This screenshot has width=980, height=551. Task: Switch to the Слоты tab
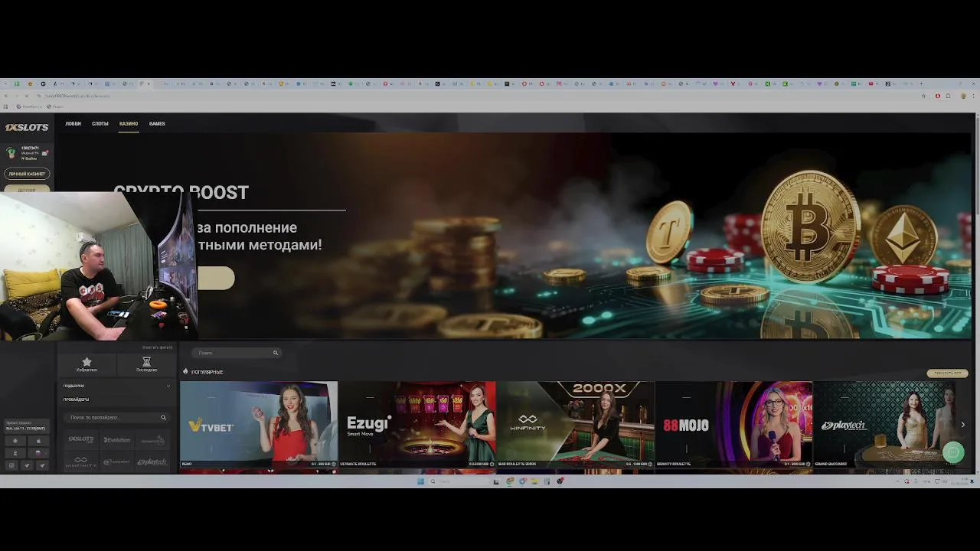pos(100,123)
